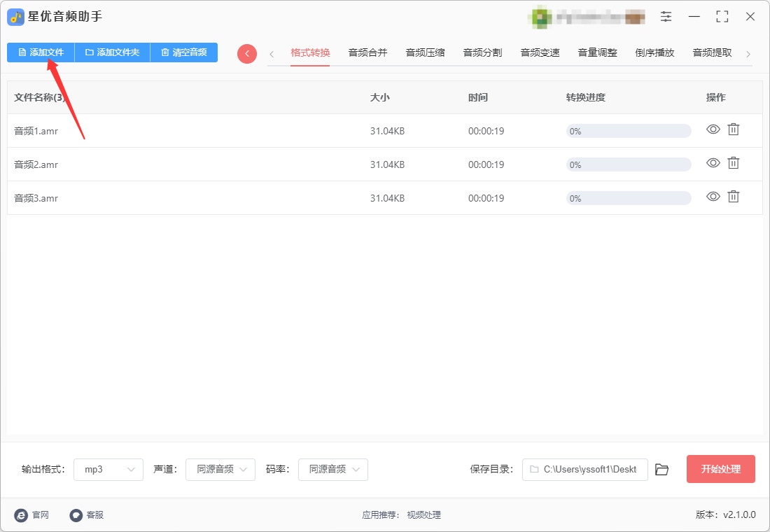Go to the 音频变速 tab

pyautogui.click(x=540, y=52)
